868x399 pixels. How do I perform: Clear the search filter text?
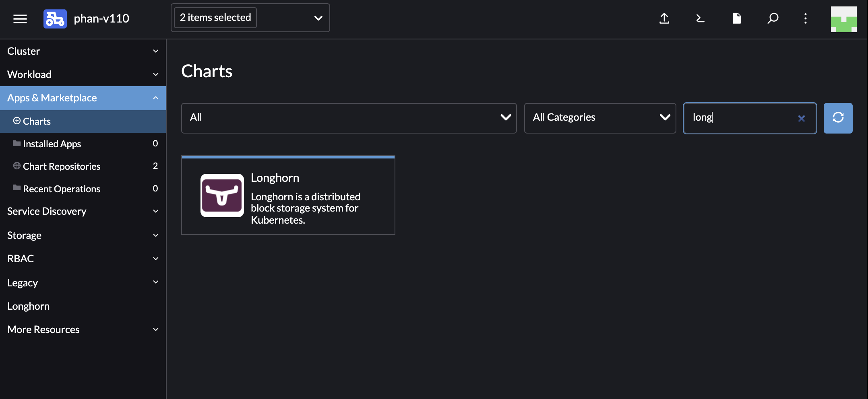801,118
